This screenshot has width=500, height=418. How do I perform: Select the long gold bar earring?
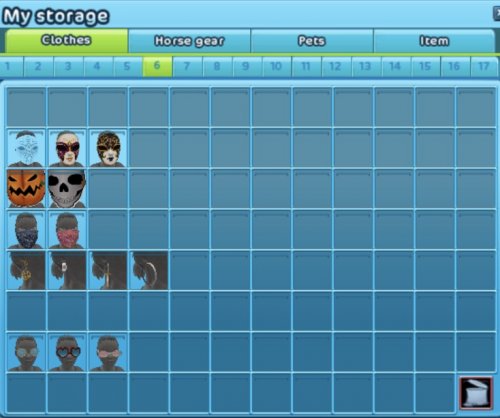108,271
